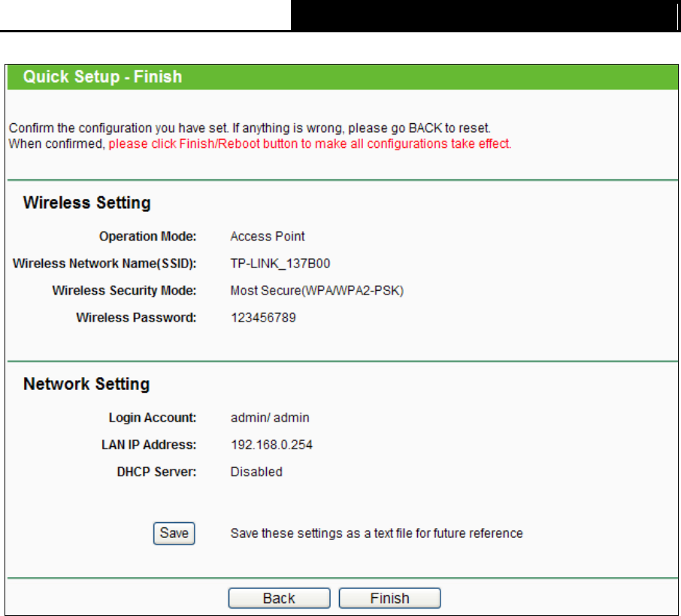The height and width of the screenshot is (616, 681).
Task: Click the Login Account label
Action: click(153, 418)
